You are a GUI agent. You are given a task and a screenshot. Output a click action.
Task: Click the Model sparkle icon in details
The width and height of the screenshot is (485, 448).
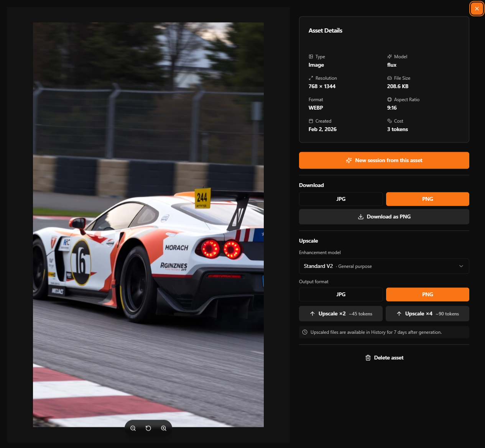pyautogui.click(x=390, y=57)
